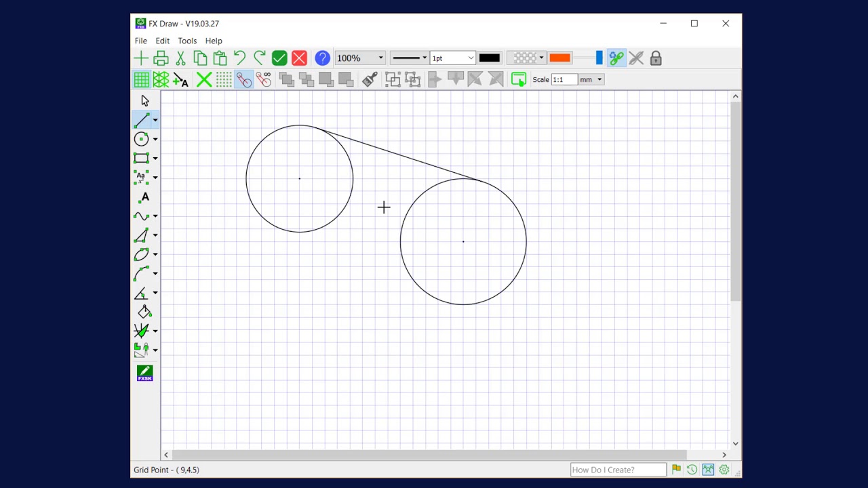This screenshot has width=868, height=488.
Task: Select the line drawing tool
Action: pos(142,120)
